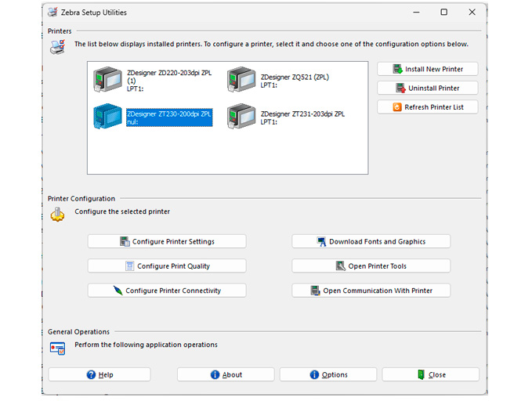Show the About dialog
Viewport: 532px width, 401px height.
click(226, 374)
